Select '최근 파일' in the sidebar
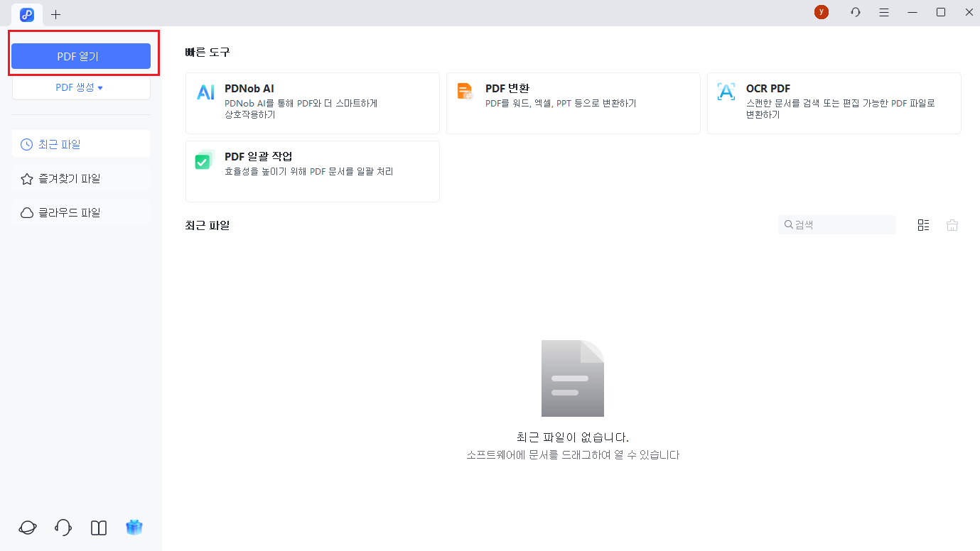Viewport: 980px width, 551px height. 81,144
